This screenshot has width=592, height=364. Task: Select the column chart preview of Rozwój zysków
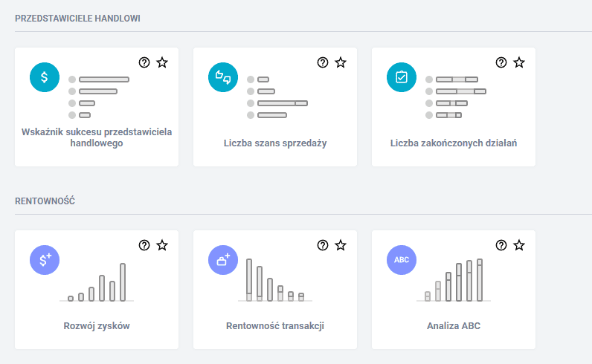[x=97, y=282]
